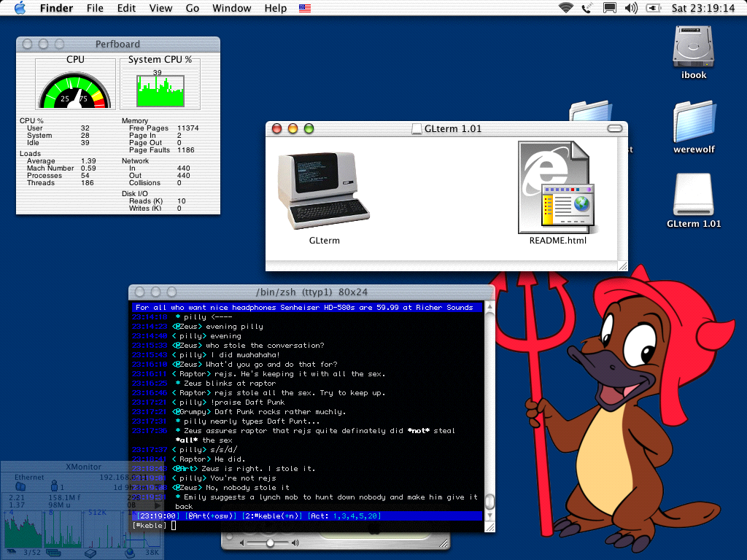
Task: Click the XMonitor CPU chip icon
Action: tap(12, 552)
